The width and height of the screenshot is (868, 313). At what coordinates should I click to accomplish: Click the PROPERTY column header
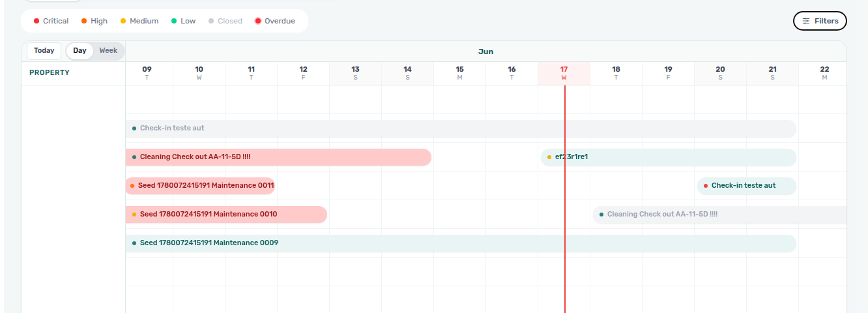click(50, 73)
